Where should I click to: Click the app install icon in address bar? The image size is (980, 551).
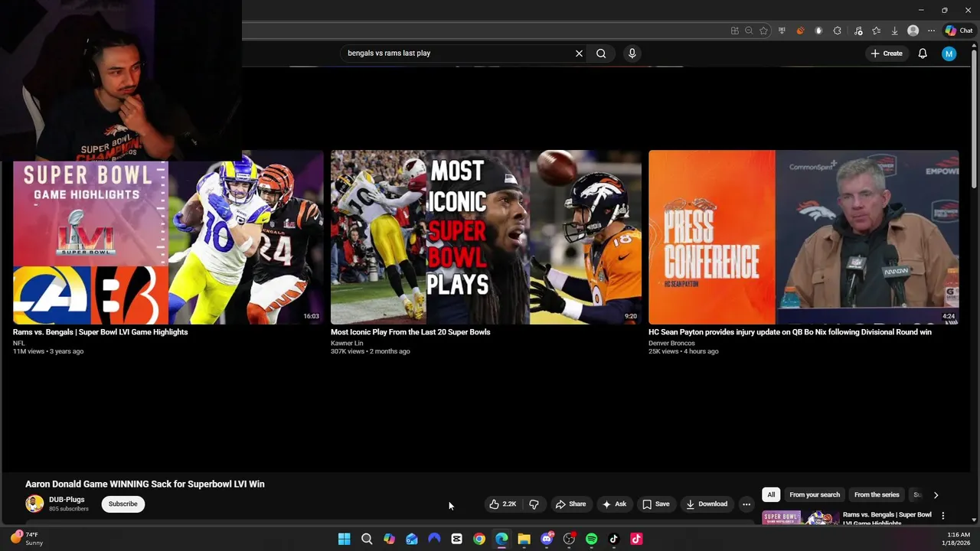click(x=735, y=31)
